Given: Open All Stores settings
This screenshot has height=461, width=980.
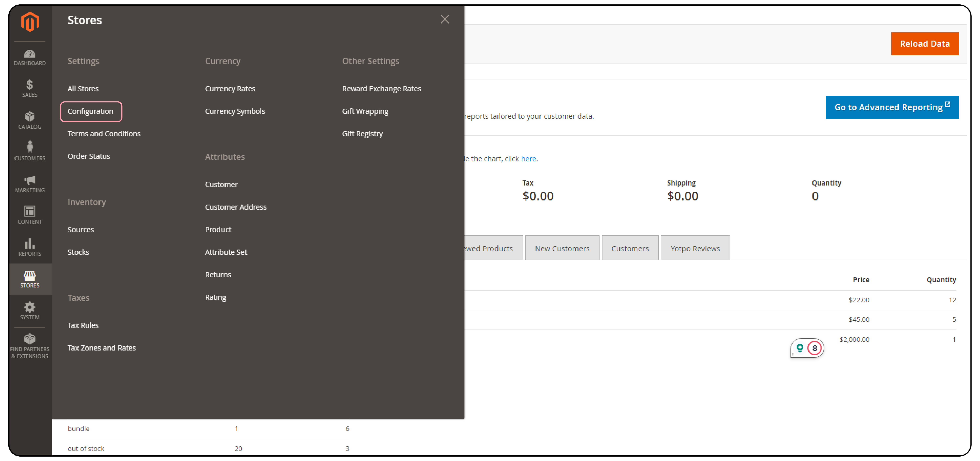Looking at the screenshot, I should [83, 89].
